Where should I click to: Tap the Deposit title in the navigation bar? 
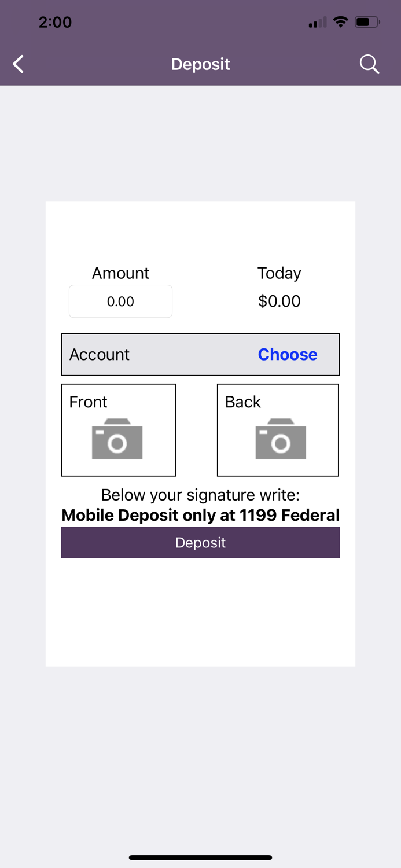(x=200, y=64)
